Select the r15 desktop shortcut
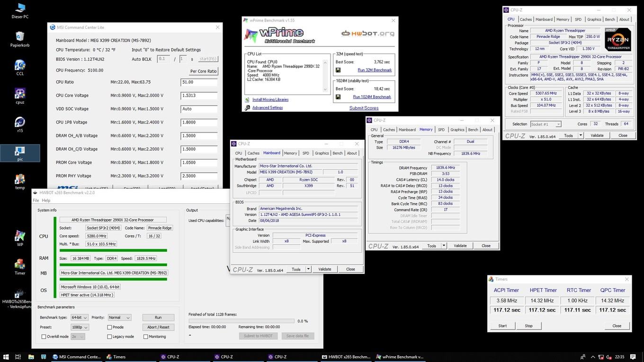644x362 pixels. [20, 124]
